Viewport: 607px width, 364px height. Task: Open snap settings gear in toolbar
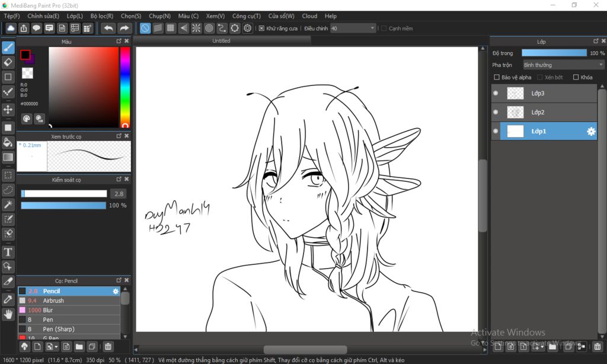click(248, 28)
